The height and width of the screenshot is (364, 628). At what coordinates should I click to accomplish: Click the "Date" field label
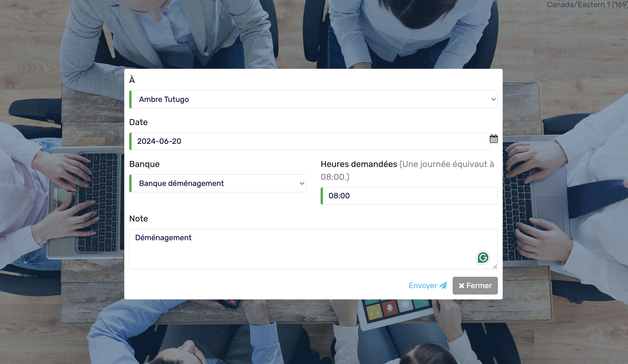tap(138, 122)
